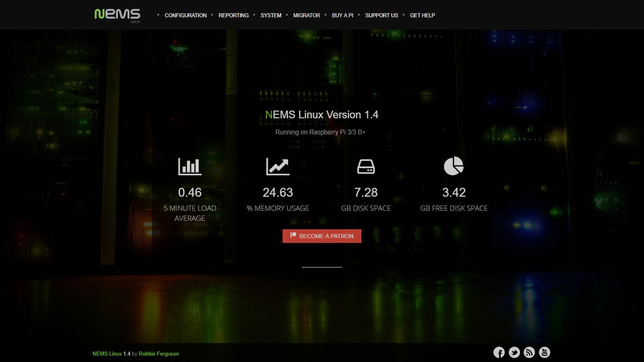Open the Support Us menu
Screen dimensions: 644x362
382,16
